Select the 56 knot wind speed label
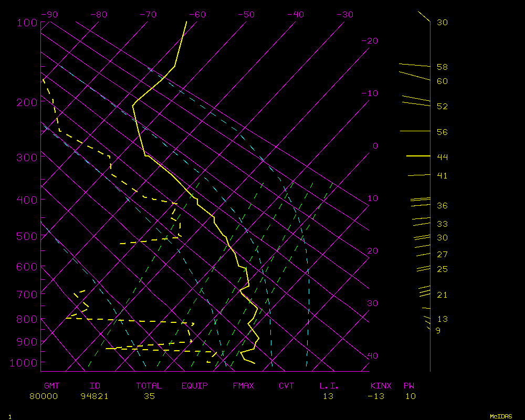 [442, 132]
